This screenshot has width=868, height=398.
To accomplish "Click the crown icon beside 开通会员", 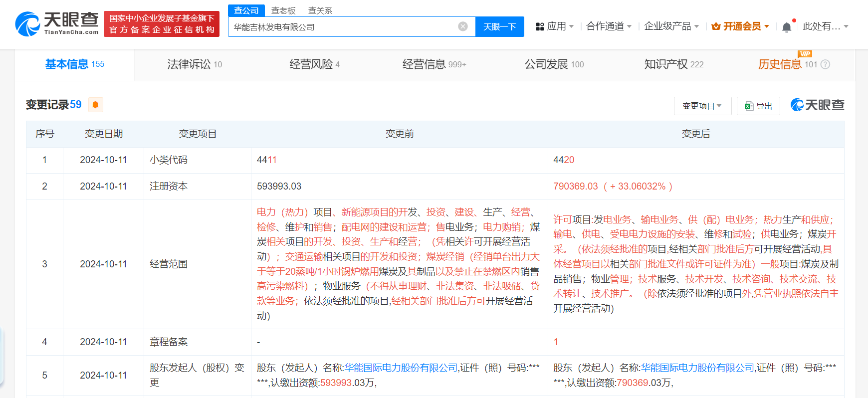I will pyautogui.click(x=716, y=26).
